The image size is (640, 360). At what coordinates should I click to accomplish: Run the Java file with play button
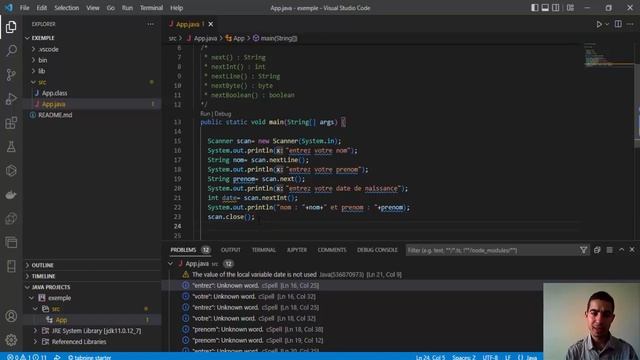pos(599,24)
